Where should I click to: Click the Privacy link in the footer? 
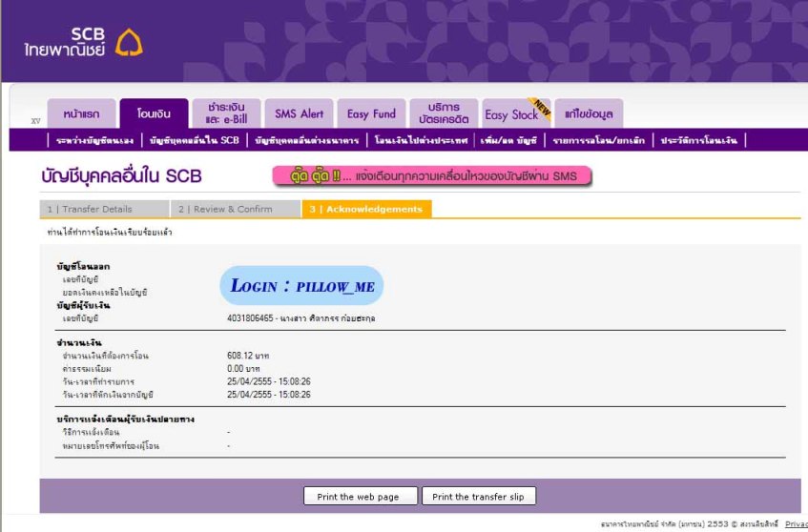[x=797, y=523]
